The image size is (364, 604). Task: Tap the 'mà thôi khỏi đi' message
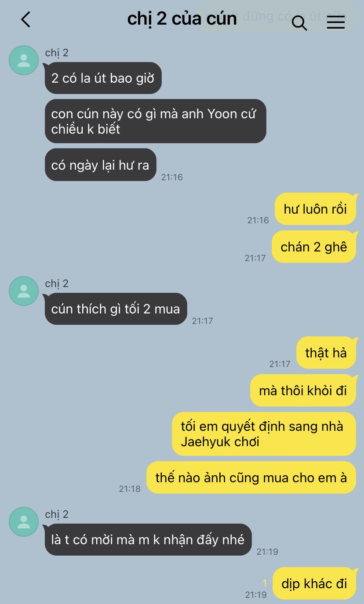303,390
